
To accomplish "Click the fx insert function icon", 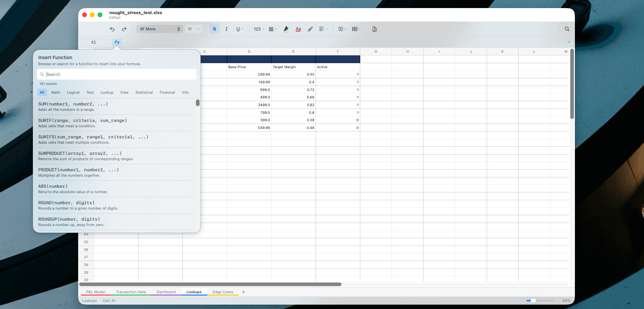I will (116, 42).
